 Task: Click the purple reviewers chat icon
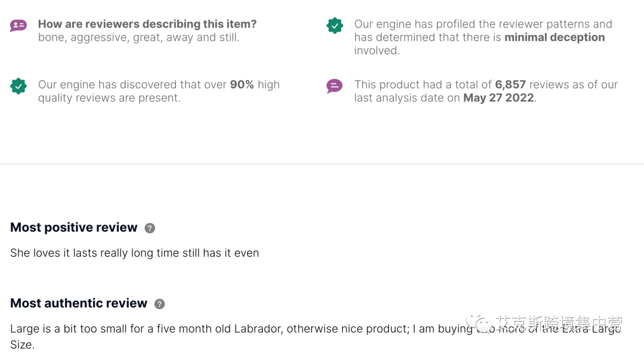click(x=18, y=26)
